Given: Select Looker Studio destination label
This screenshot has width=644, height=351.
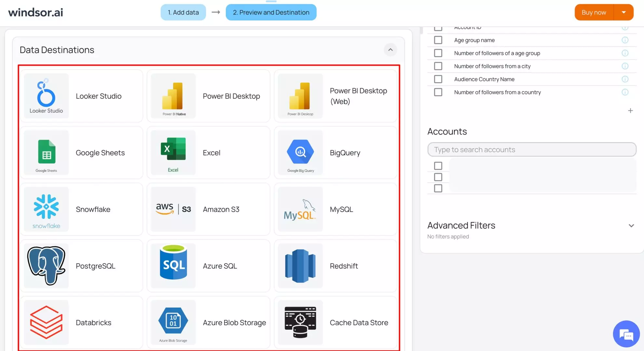Looking at the screenshot, I should click(x=99, y=96).
